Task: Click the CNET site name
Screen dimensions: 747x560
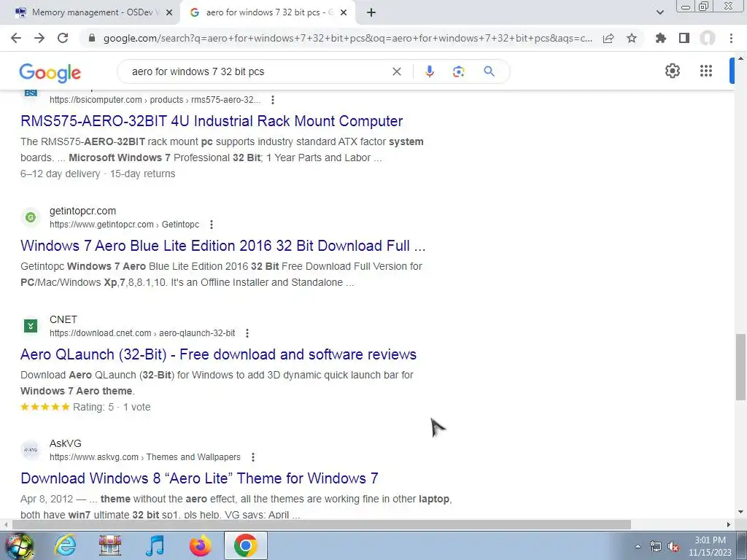Action: [x=63, y=319]
